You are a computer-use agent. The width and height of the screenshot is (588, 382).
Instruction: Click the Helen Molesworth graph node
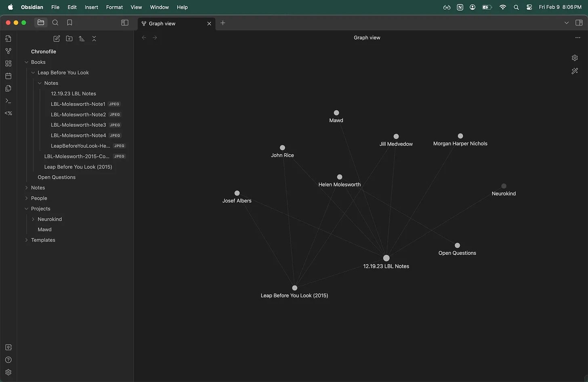[x=340, y=177]
